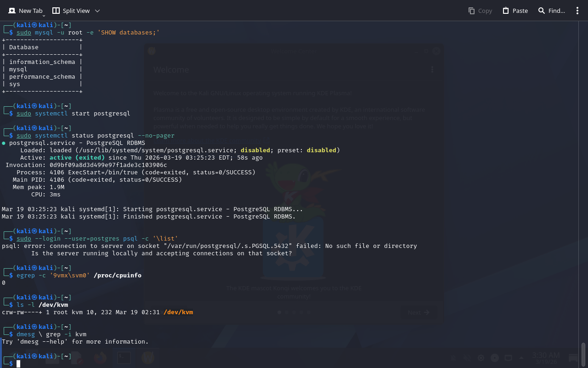
Task: Open the Find search bar
Action: tap(551, 11)
